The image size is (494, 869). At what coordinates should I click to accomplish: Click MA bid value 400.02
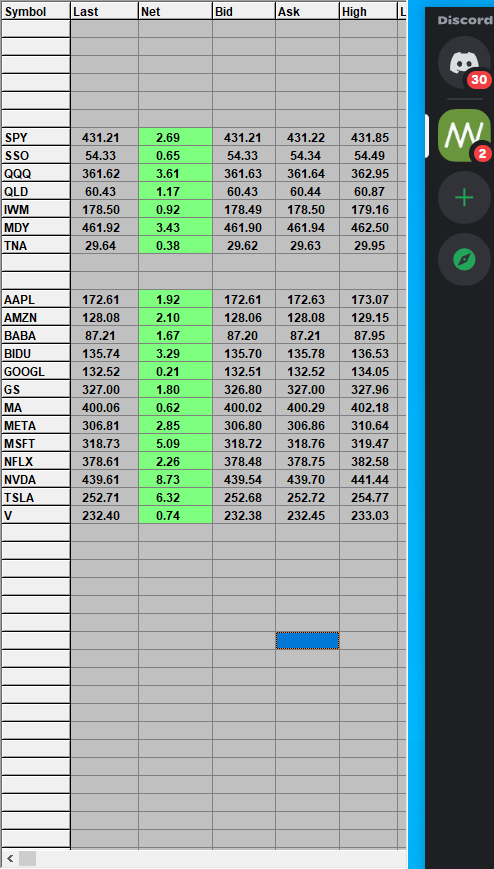point(245,407)
